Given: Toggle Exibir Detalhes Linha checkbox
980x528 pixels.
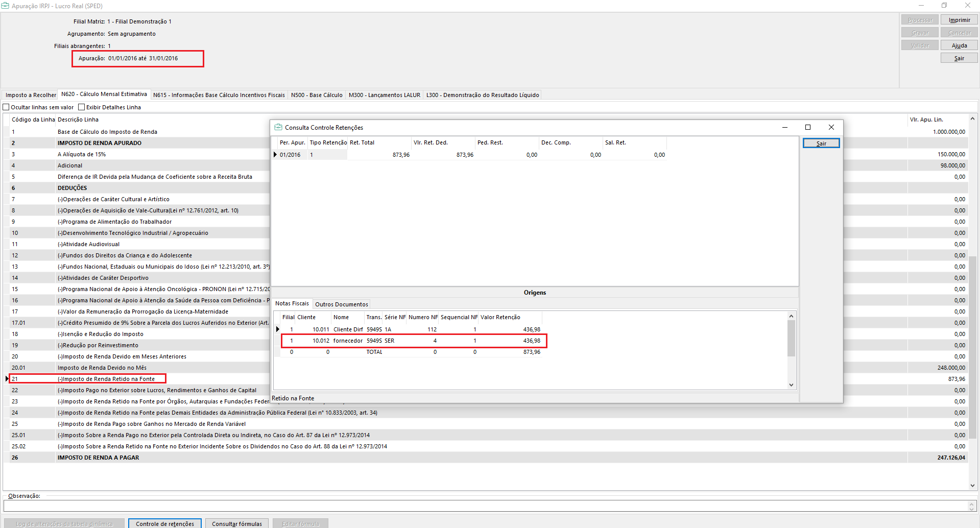Looking at the screenshot, I should tap(82, 107).
